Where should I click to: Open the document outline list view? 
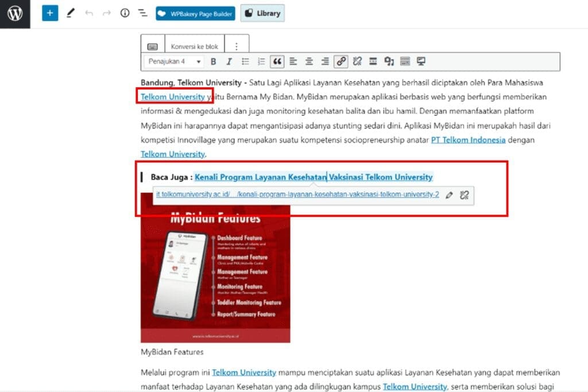pos(142,13)
